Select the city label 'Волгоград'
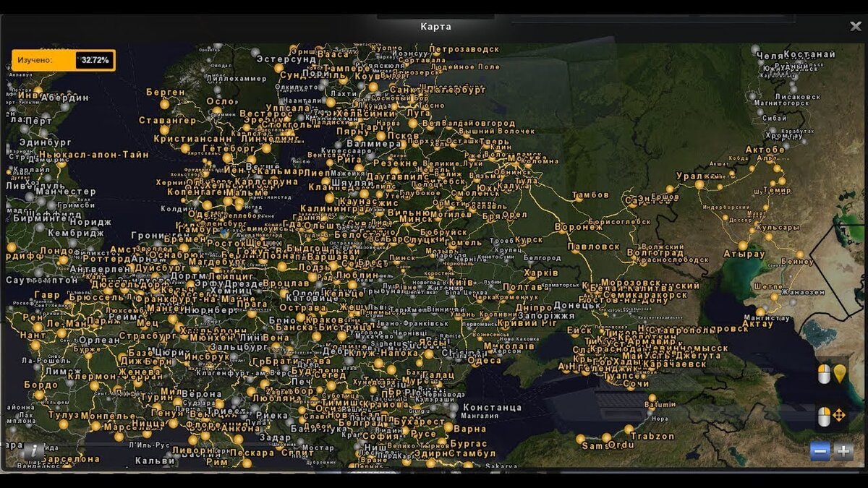Viewport: 868px width, 488px height. tap(655, 253)
